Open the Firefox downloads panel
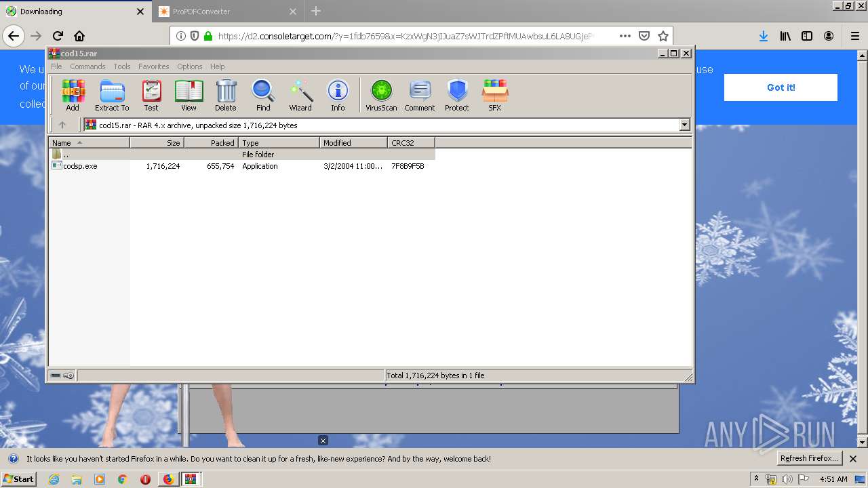The height and width of the screenshot is (488, 868). click(x=764, y=36)
